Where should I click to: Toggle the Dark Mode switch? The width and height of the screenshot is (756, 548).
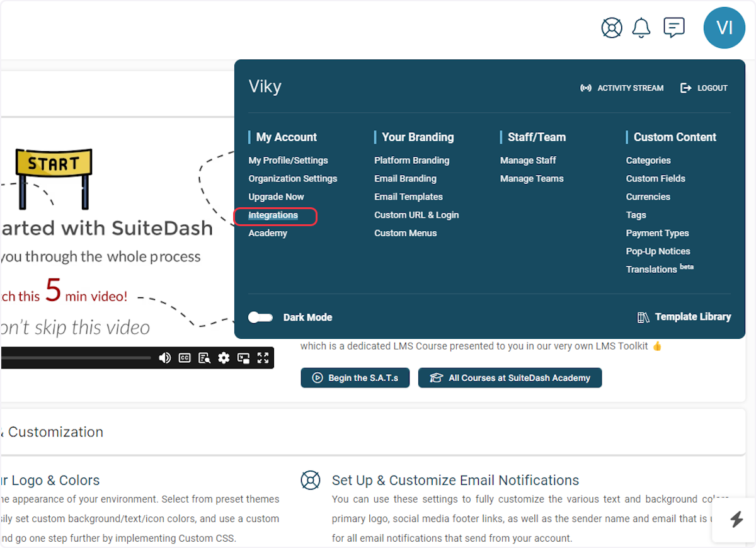[x=260, y=317]
